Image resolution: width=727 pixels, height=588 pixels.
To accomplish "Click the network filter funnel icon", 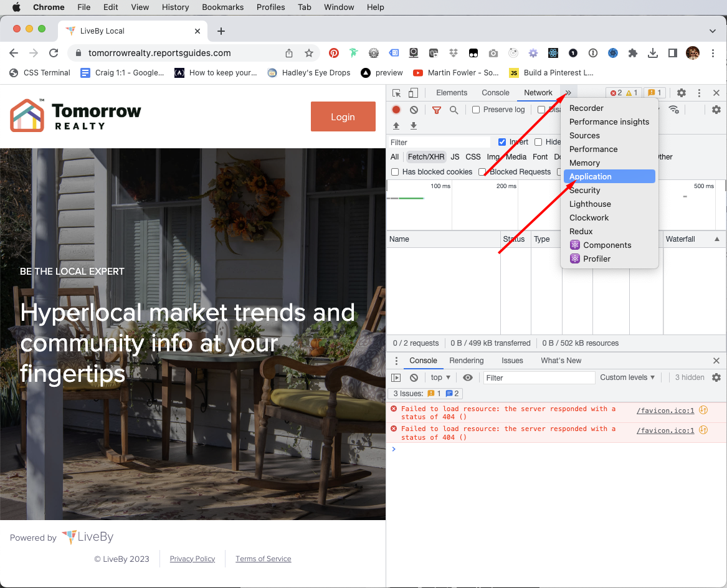I will tap(436, 110).
